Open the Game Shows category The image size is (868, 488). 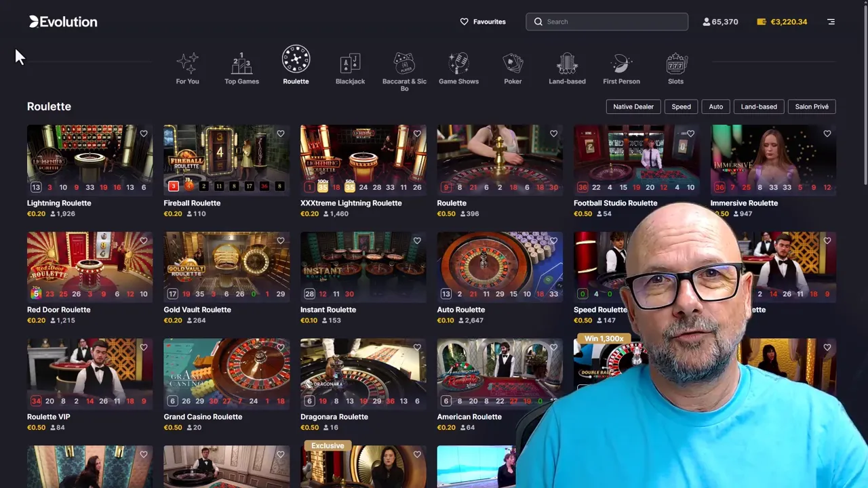tap(458, 69)
